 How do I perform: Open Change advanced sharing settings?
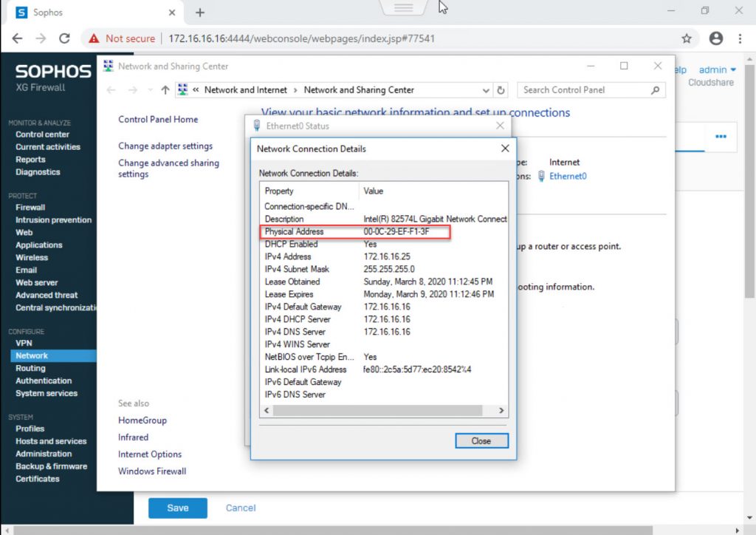(168, 168)
